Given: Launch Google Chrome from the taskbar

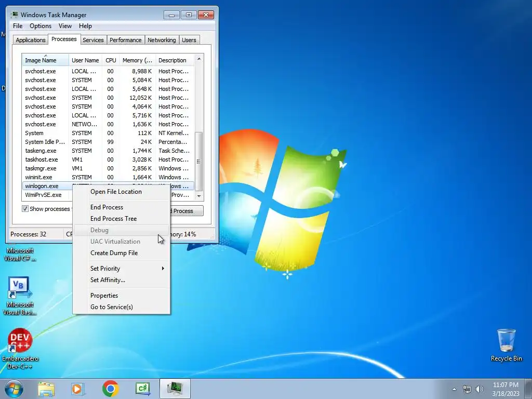Looking at the screenshot, I should click(110, 389).
